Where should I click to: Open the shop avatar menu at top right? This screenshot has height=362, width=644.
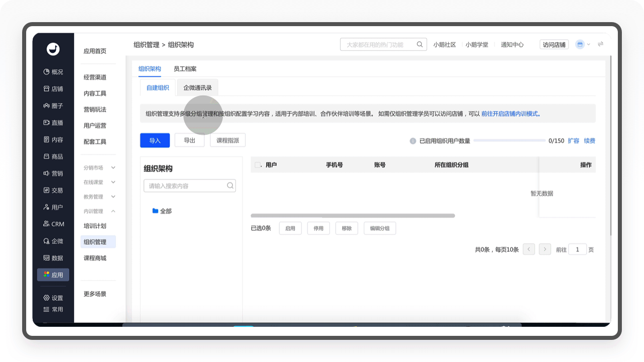click(583, 44)
